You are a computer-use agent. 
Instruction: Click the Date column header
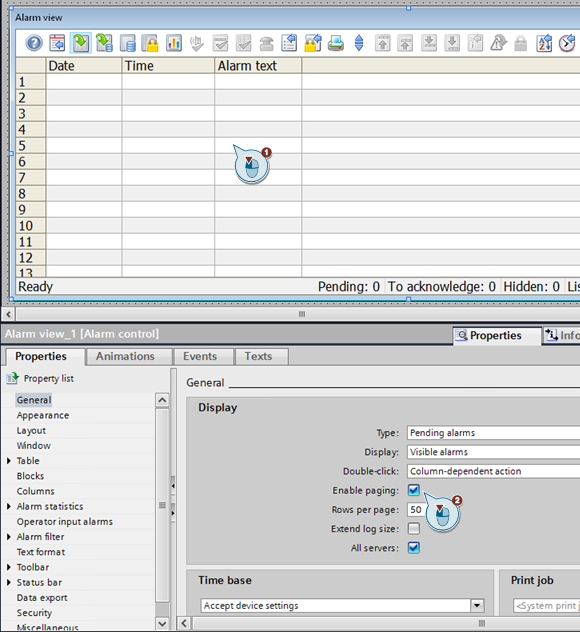coord(83,66)
